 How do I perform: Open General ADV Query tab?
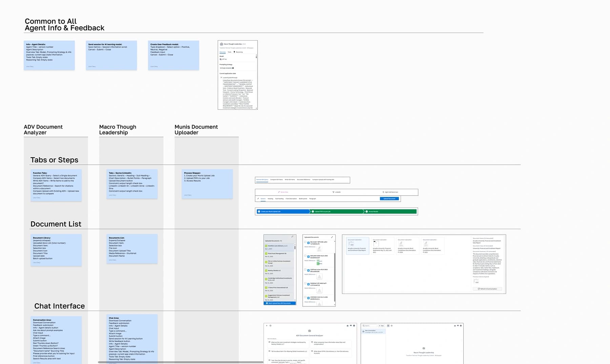pyautogui.click(x=262, y=180)
